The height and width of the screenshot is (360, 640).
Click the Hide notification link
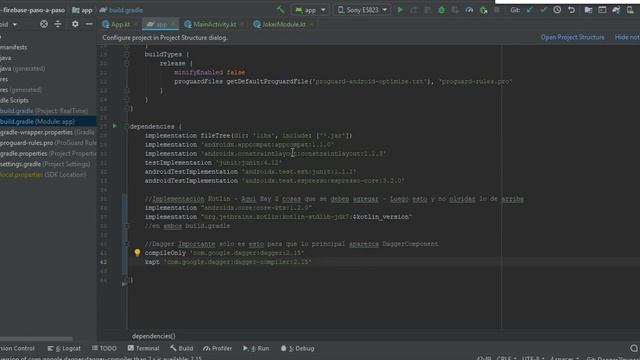(627, 37)
